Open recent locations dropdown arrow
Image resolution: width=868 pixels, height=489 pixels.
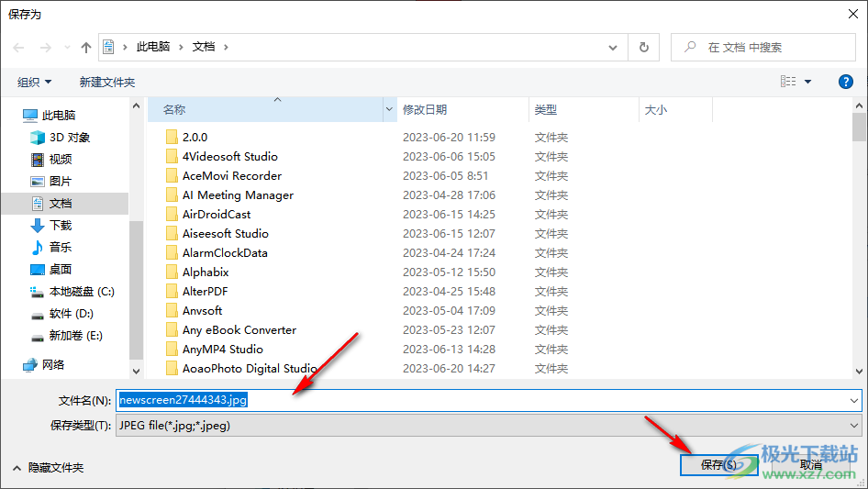point(67,48)
